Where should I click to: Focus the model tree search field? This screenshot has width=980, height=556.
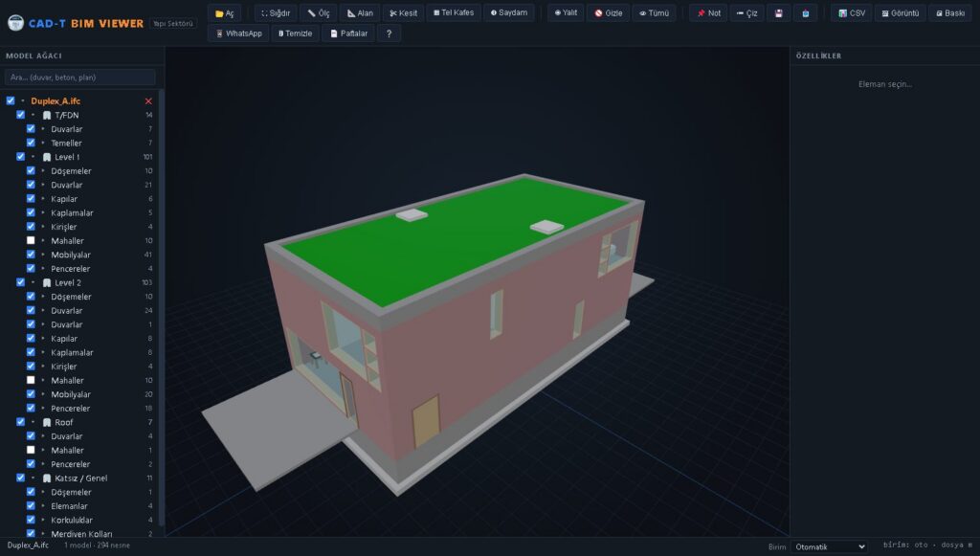[x=80, y=78]
